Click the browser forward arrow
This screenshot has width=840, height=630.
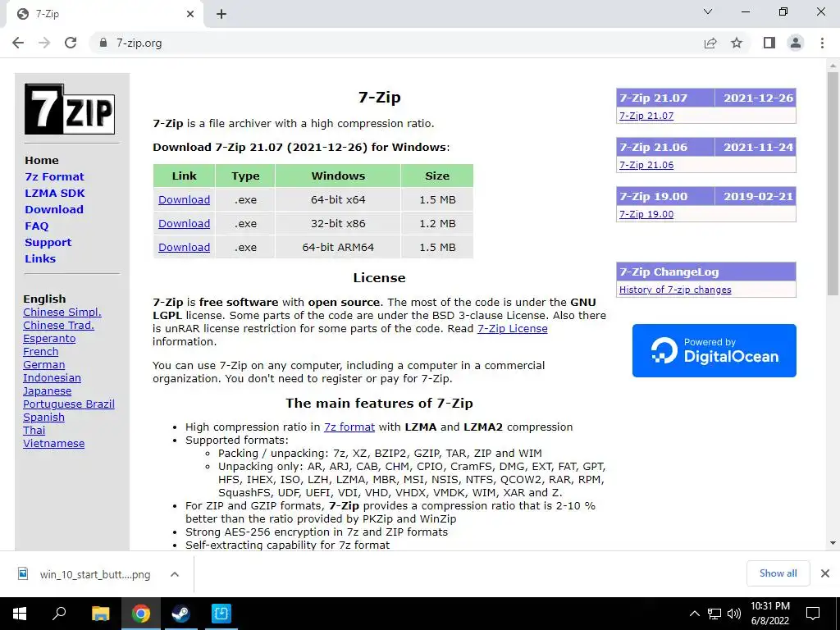44,43
